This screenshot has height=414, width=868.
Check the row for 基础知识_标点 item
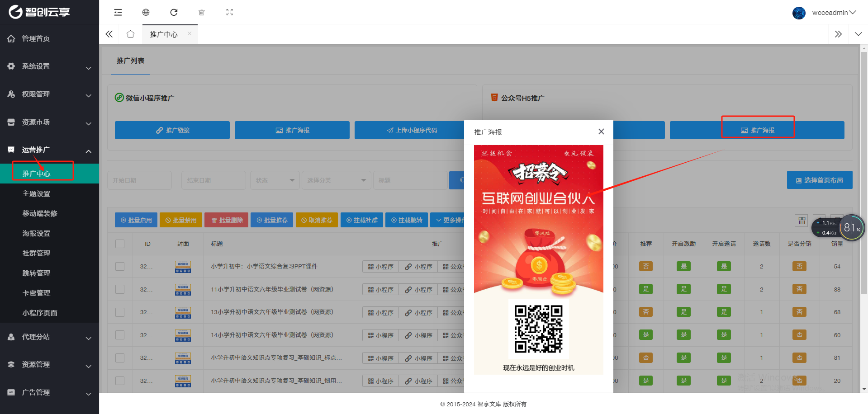coord(120,358)
